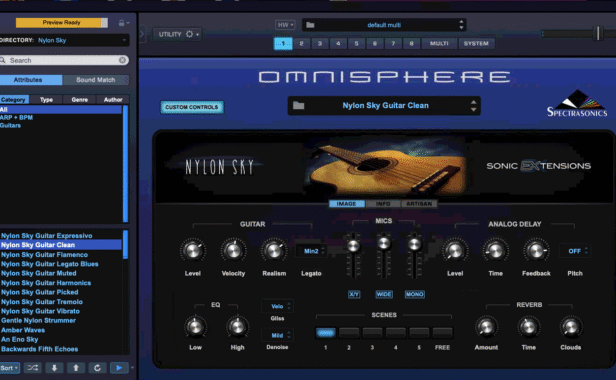The image size is (616, 380).
Task: Open the Sort dropdown
Action: coord(9,368)
